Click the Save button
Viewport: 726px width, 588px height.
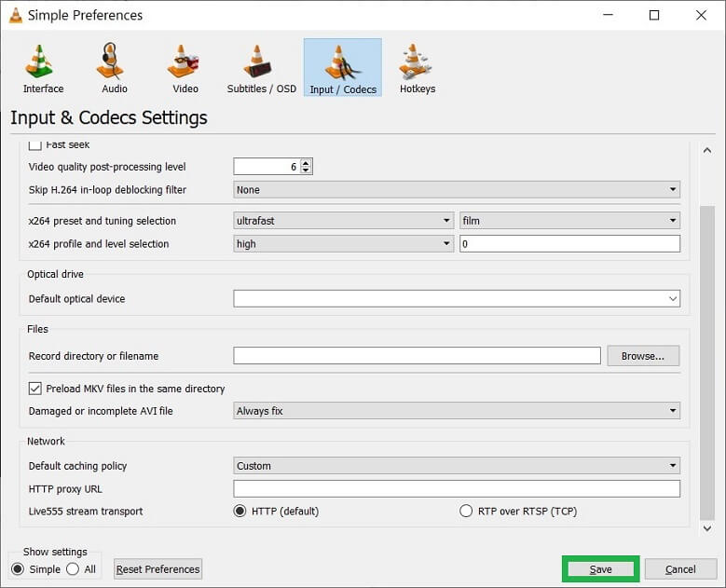(600, 569)
